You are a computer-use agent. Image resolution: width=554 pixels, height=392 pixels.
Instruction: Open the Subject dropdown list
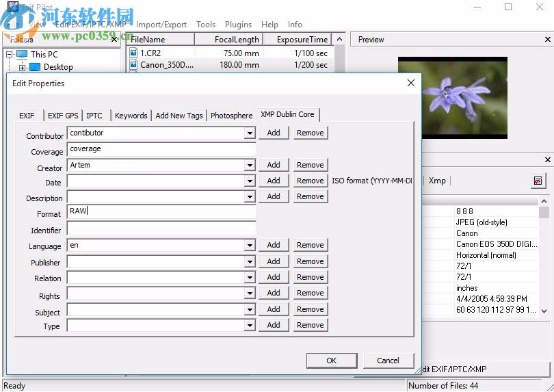[x=250, y=309]
